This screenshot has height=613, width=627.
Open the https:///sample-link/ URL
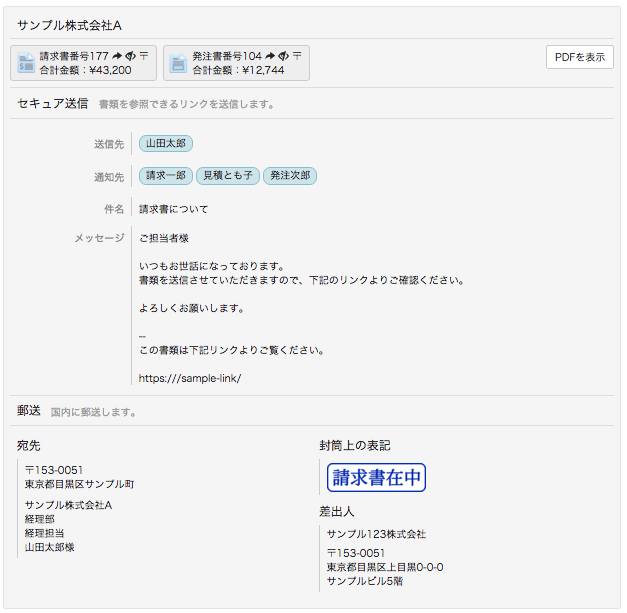(x=190, y=378)
